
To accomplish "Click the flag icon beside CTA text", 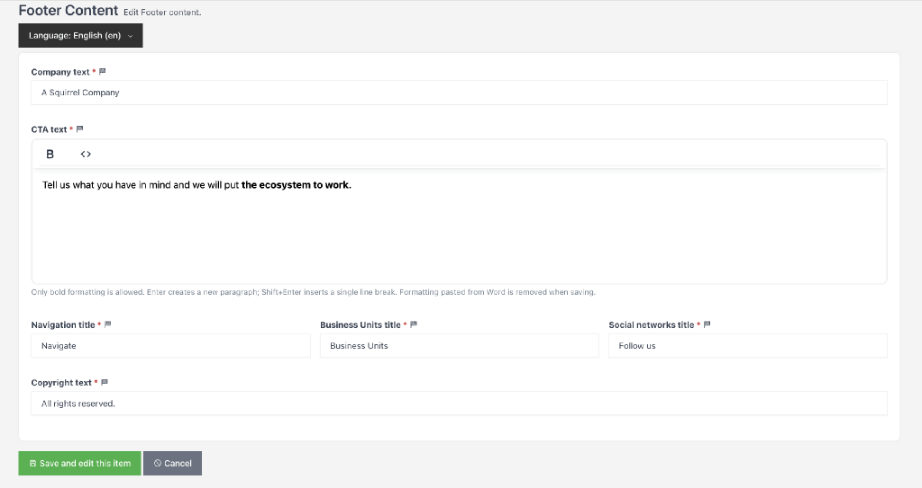I will point(80,129).
